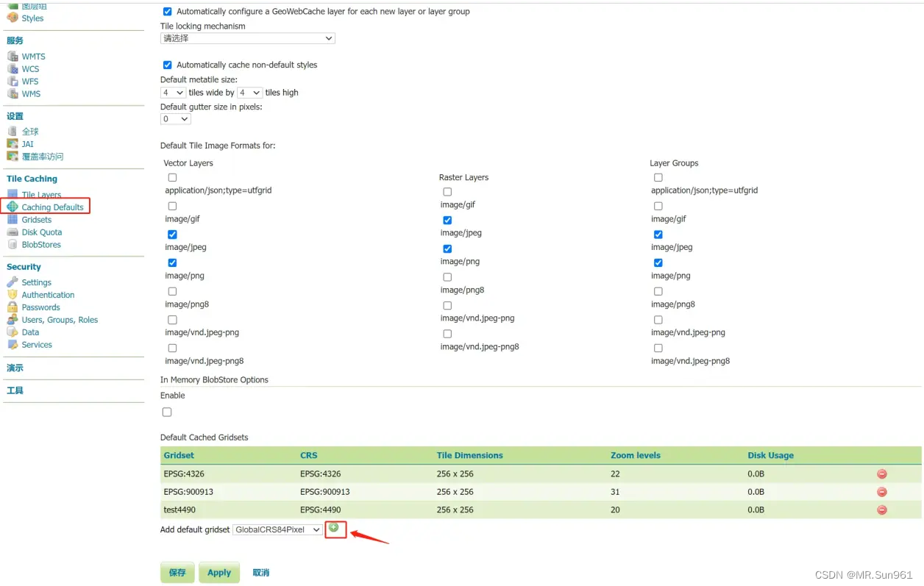The height and width of the screenshot is (586, 924).
Task: Click the Authentication shield icon
Action: (x=13, y=294)
